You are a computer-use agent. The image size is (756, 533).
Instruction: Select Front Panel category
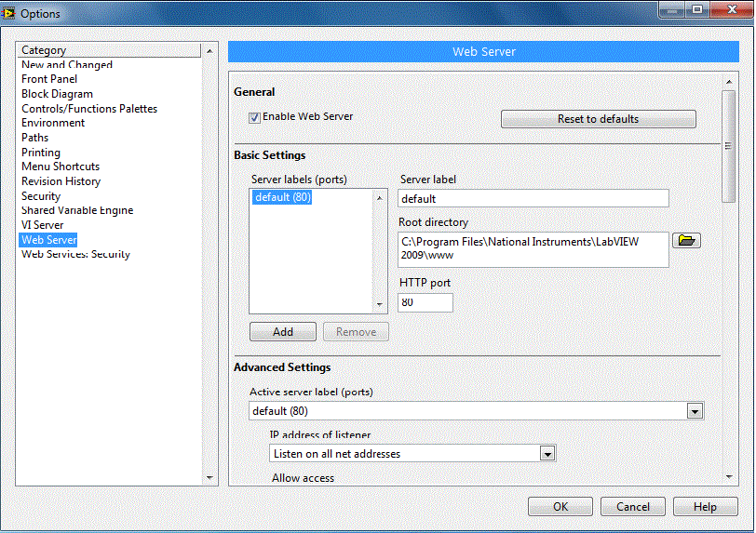coord(49,80)
